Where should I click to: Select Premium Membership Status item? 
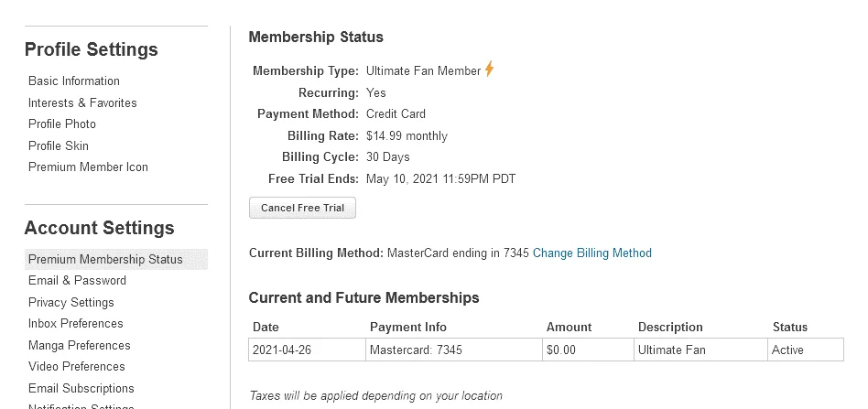tap(116, 260)
